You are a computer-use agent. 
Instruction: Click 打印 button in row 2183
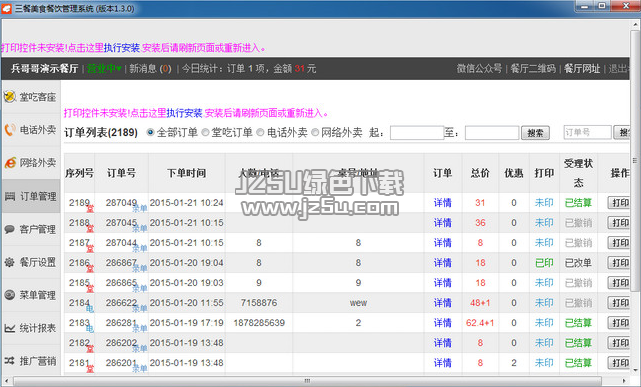[x=619, y=323]
